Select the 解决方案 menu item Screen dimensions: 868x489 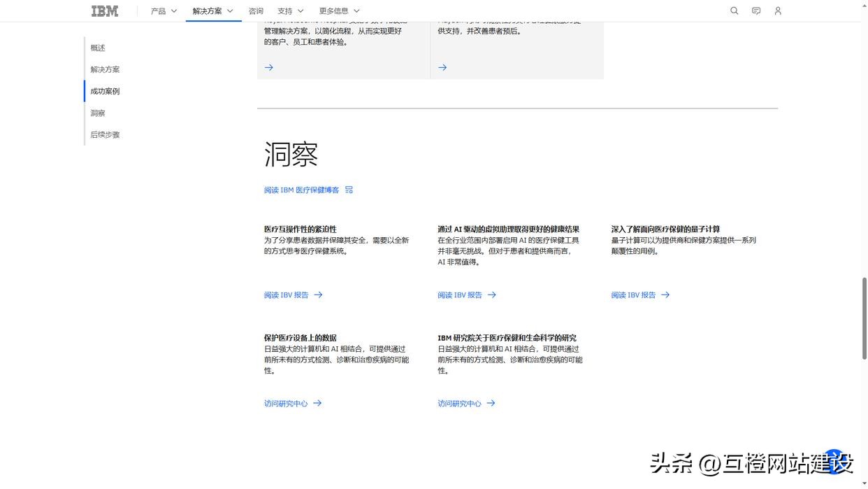coord(208,10)
